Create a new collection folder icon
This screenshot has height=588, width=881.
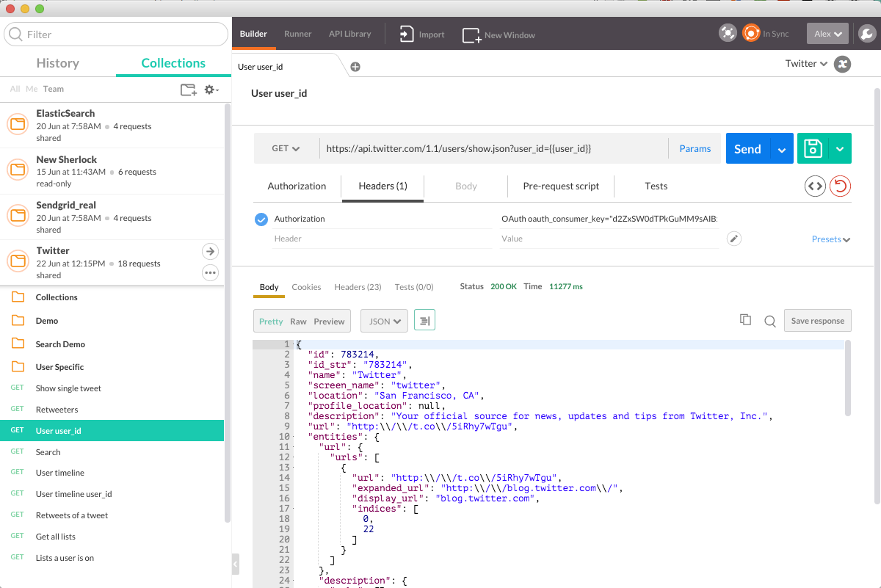point(189,90)
